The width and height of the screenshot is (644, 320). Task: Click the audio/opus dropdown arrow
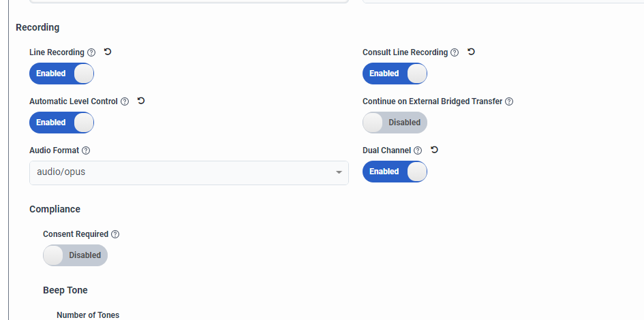tap(339, 172)
